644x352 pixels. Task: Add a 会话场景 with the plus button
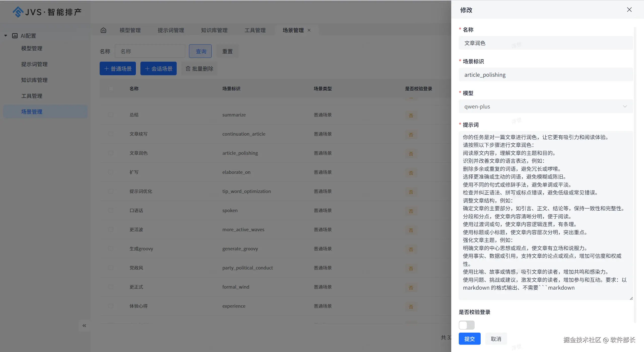coord(159,69)
